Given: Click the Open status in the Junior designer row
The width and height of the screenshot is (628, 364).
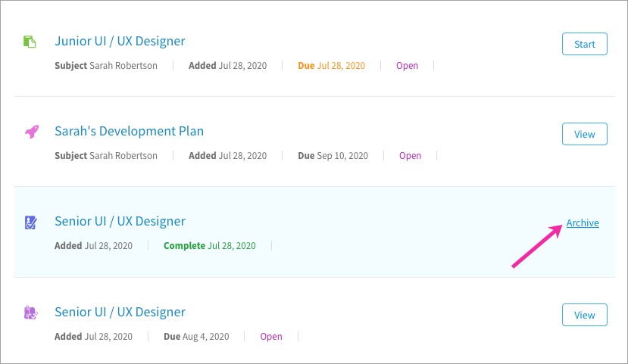Looking at the screenshot, I should coord(407,66).
